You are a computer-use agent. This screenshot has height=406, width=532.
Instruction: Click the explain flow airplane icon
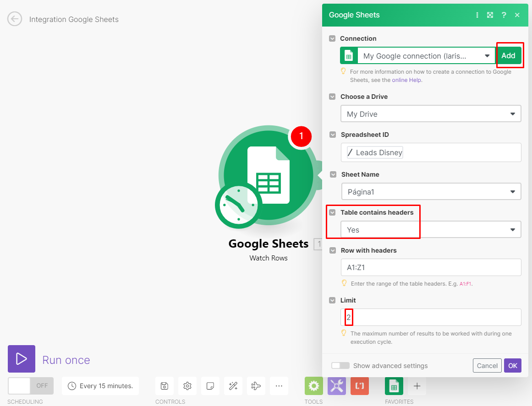tap(256, 386)
